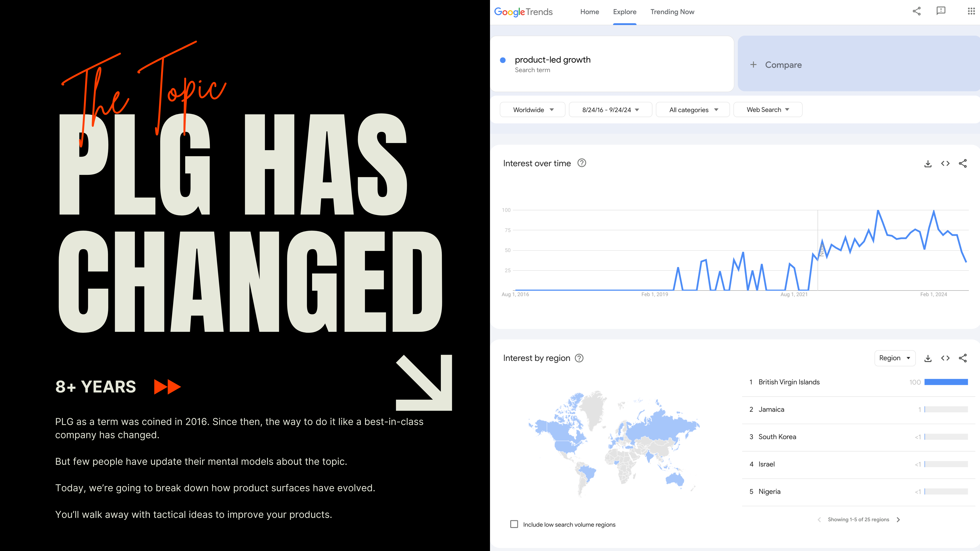This screenshot has height=551, width=980.
Task: Click the blue product-led growth term dot
Action: coord(503,60)
